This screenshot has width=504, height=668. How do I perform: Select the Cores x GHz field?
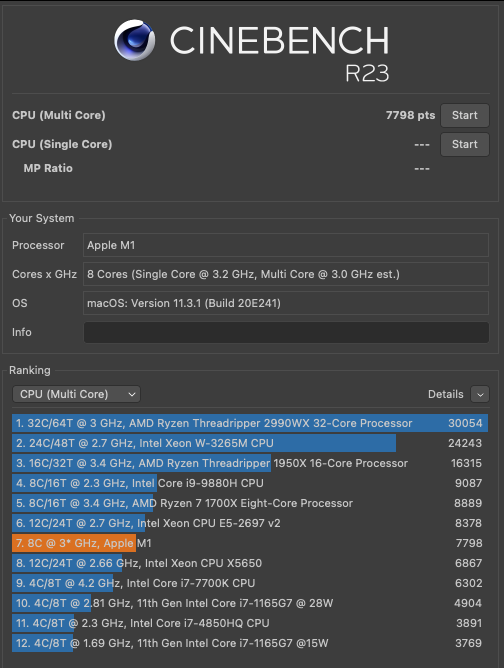(286, 274)
